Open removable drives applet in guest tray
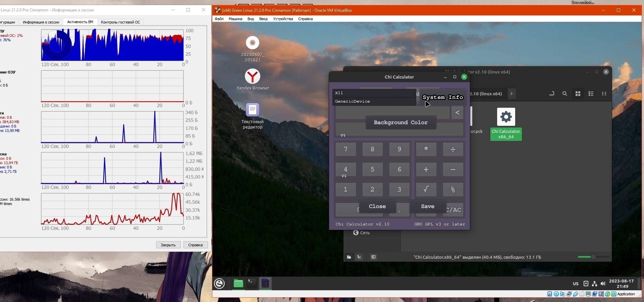 click(586, 284)
